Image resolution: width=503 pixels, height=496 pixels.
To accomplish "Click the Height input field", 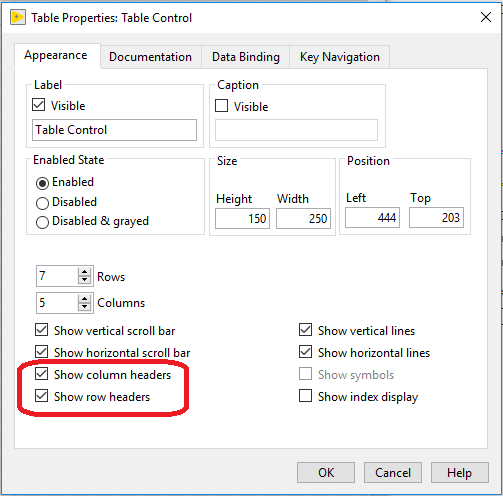I will [x=242, y=219].
